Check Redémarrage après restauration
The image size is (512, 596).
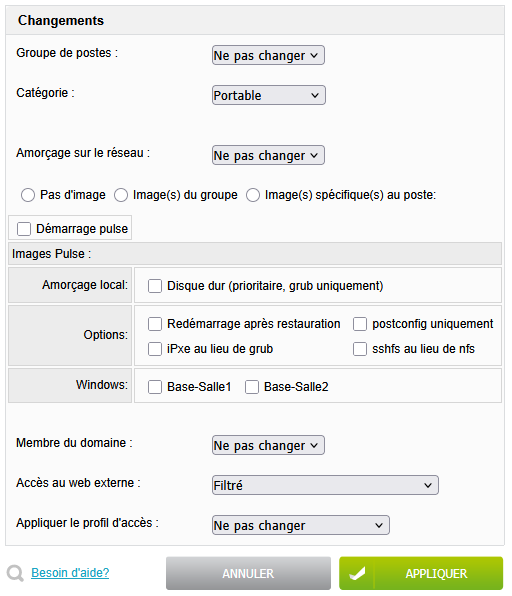155,324
